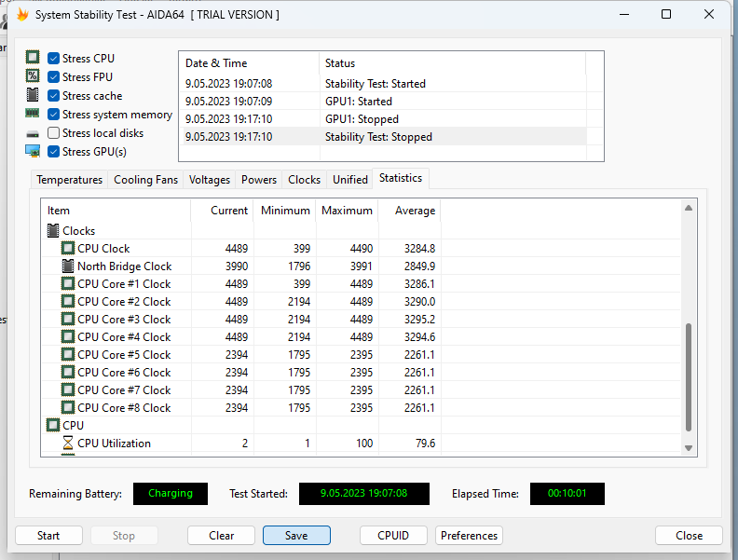This screenshot has width=738, height=560.
Task: Maximize the AIDA64 window
Action: click(x=666, y=14)
